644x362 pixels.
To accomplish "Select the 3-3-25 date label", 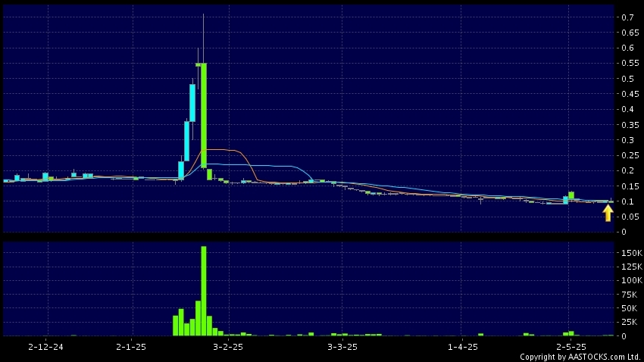I will point(342,347).
